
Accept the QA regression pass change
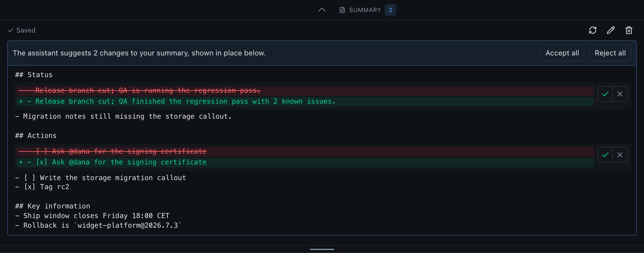tap(605, 94)
